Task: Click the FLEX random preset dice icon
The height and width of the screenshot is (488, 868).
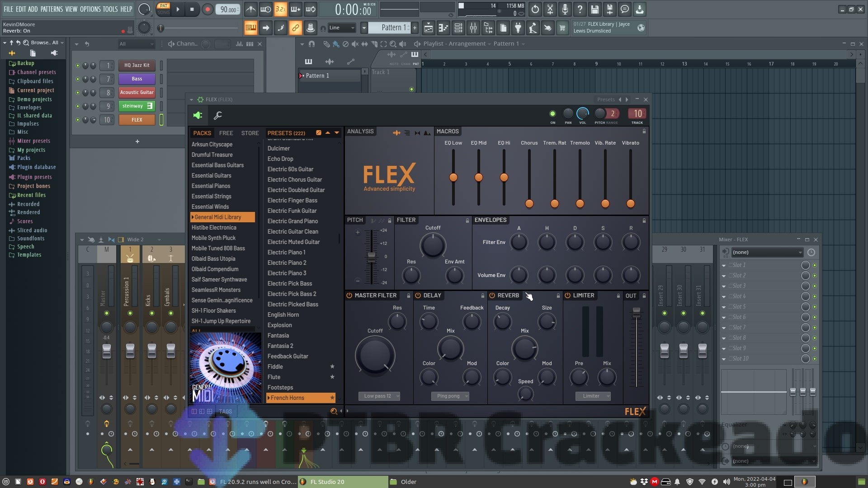Action: [x=319, y=133]
